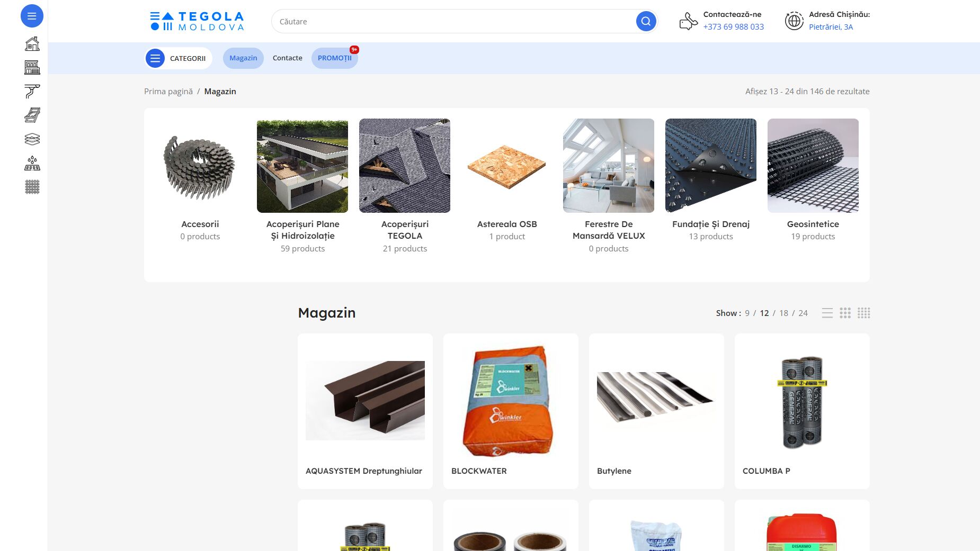Image resolution: width=980 pixels, height=551 pixels.
Task: Click the Acoperișuri TEGOLA category title
Action: point(405,230)
